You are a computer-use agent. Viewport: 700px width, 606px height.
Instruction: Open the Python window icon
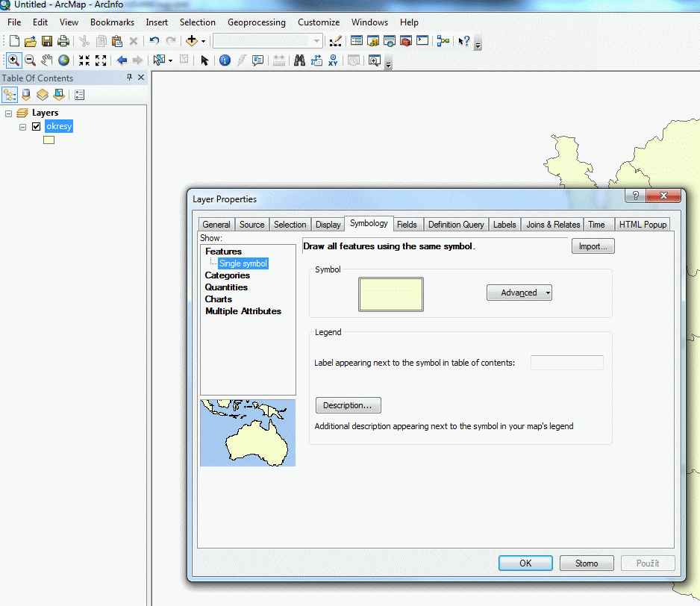[x=422, y=41]
